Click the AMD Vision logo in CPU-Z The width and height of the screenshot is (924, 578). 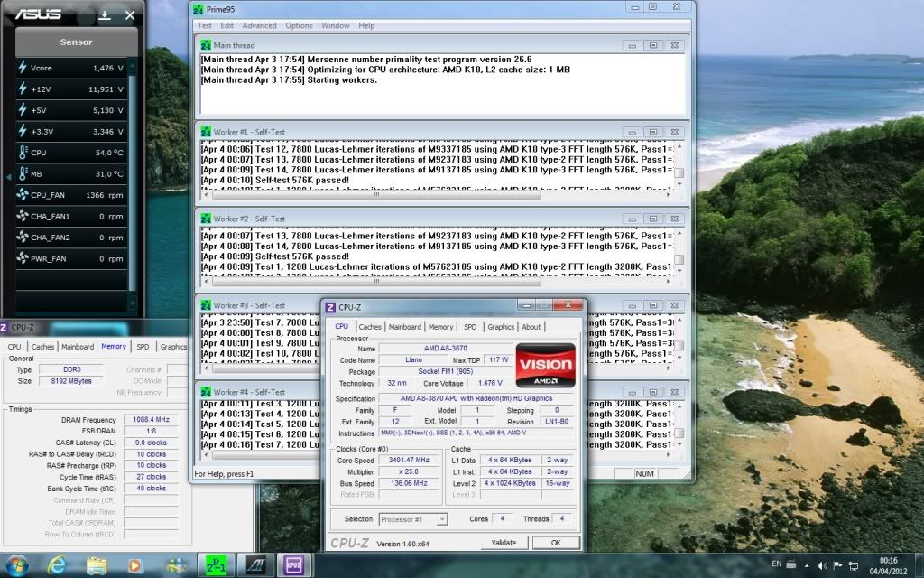pyautogui.click(x=545, y=365)
